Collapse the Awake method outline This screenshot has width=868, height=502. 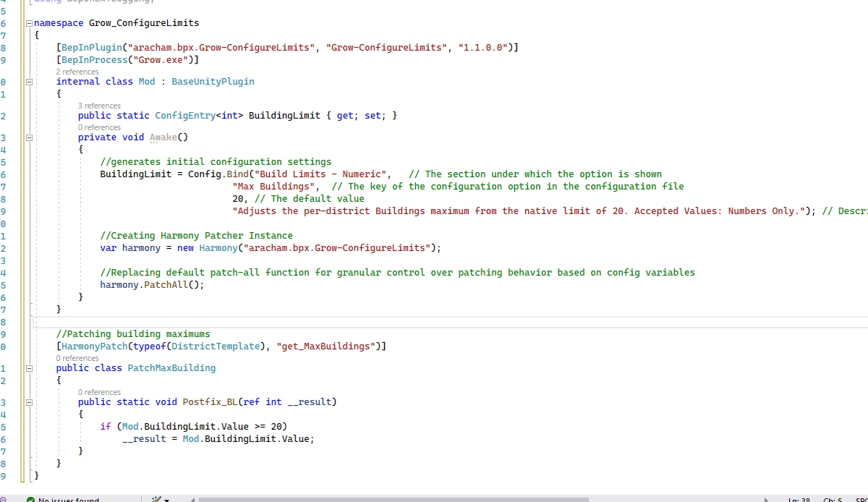click(x=29, y=137)
